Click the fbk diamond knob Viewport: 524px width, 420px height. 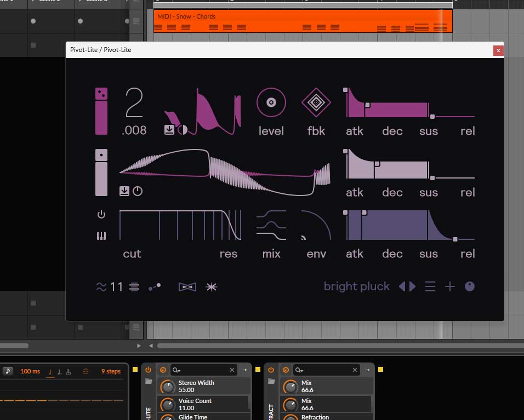(316, 102)
